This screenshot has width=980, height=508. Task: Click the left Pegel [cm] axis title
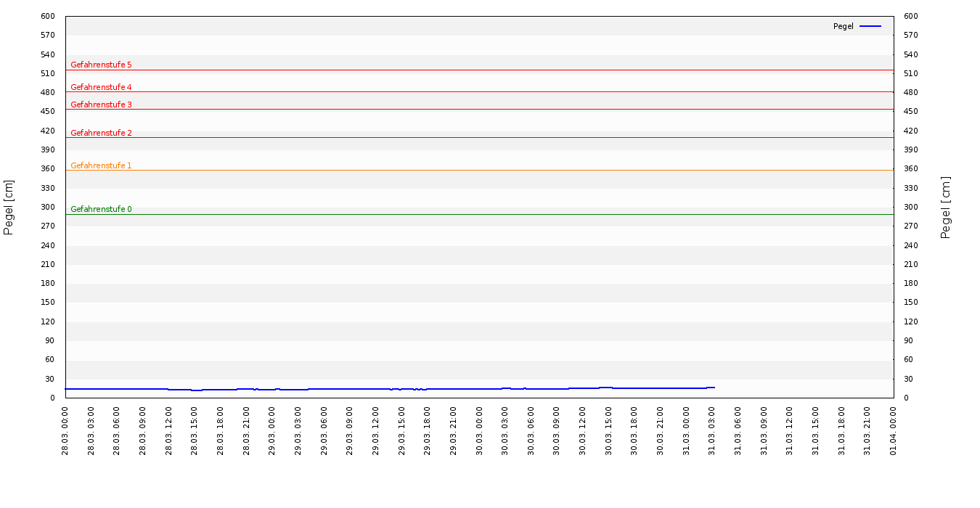click(x=9, y=207)
